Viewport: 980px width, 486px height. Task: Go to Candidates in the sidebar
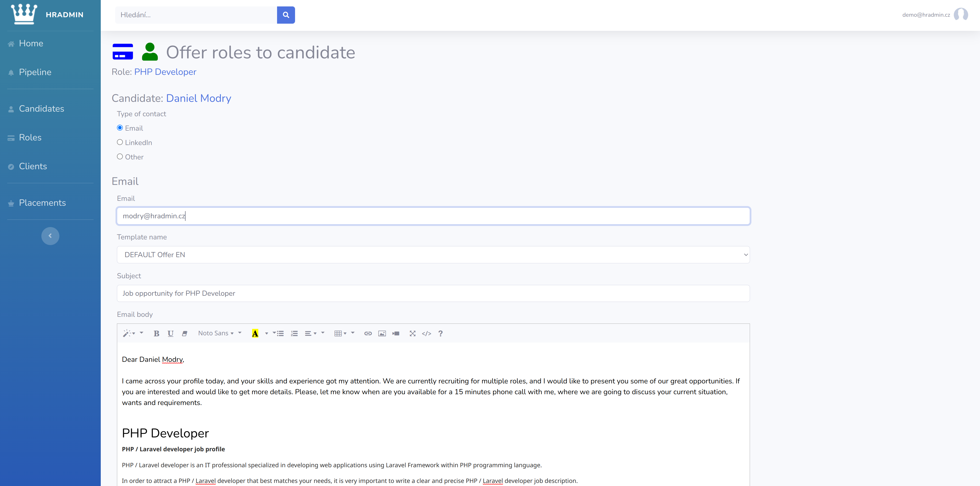(x=41, y=109)
